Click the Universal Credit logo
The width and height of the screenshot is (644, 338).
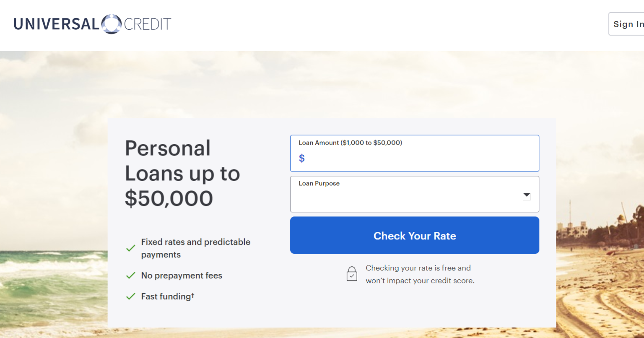pyautogui.click(x=92, y=24)
